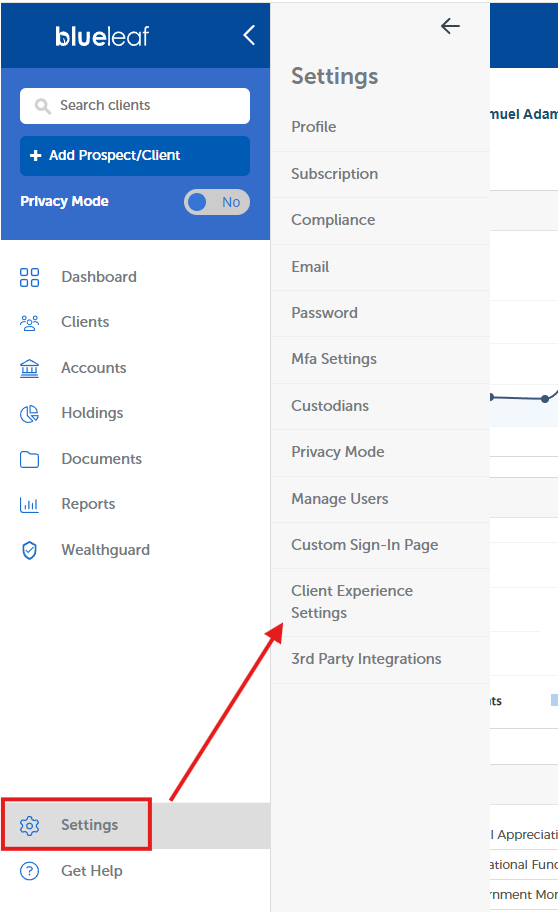Click the Settings gear icon

click(x=30, y=825)
